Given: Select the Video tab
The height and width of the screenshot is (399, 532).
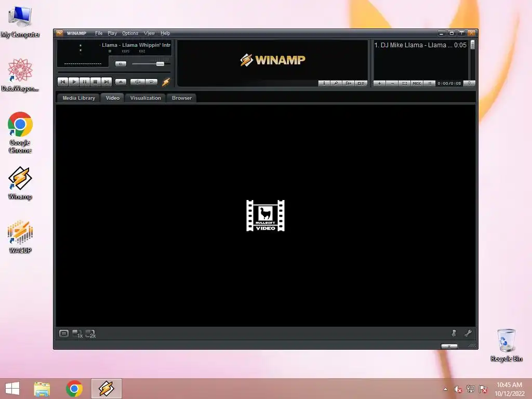Looking at the screenshot, I should pos(113,98).
